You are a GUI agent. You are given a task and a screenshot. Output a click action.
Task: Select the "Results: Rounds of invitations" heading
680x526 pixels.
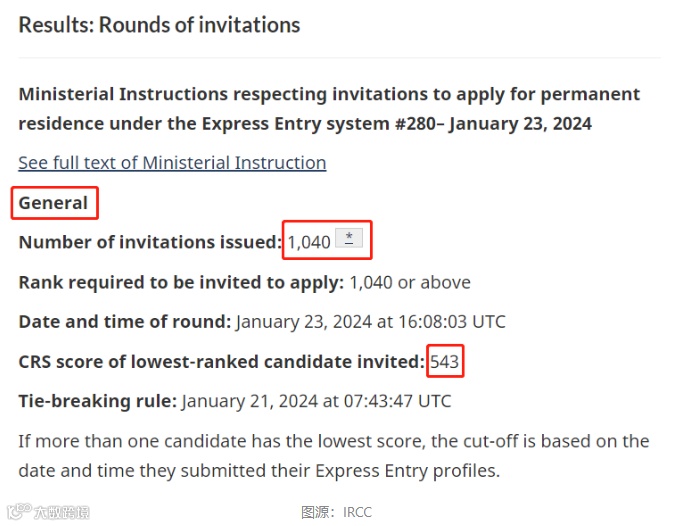159,25
